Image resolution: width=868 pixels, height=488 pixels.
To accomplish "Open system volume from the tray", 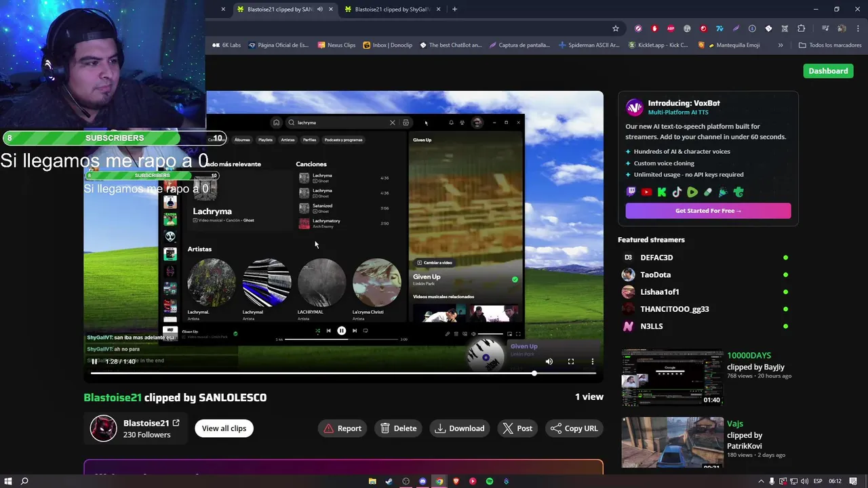I will click(804, 481).
